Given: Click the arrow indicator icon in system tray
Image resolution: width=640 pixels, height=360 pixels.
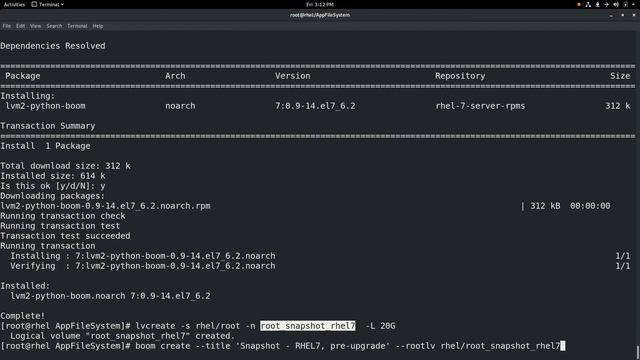Looking at the screenshot, I should (607, 4).
